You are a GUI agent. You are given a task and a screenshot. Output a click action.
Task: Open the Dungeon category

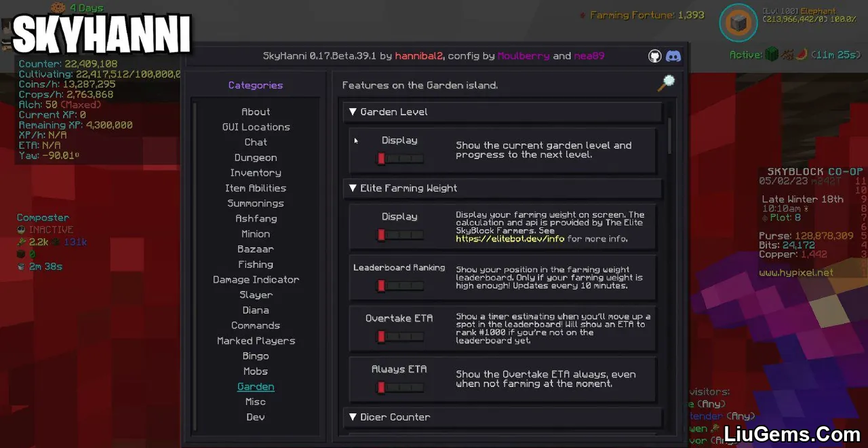click(256, 157)
